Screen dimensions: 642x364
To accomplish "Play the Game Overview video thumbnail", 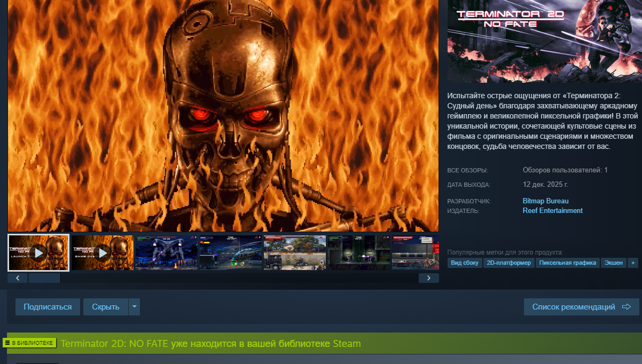I will point(103,252).
